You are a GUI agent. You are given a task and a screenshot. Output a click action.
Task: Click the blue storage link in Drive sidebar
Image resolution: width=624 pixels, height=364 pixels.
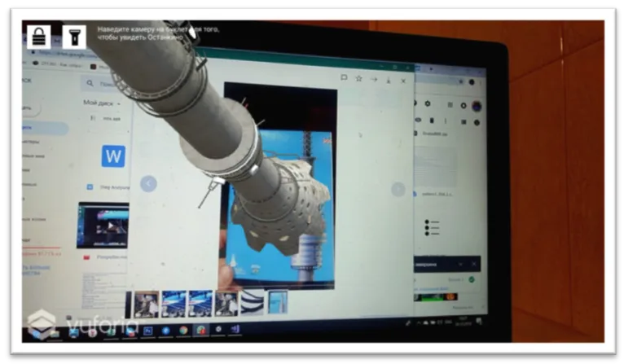(37, 270)
